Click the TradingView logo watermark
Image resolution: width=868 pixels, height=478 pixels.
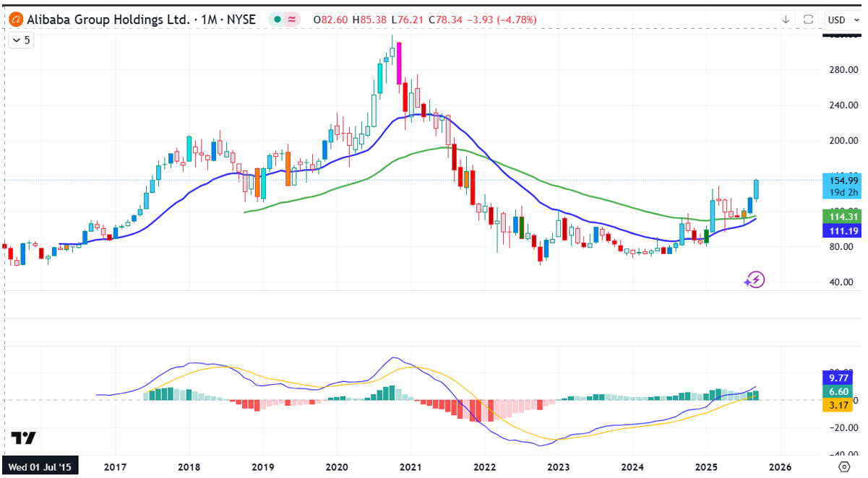click(23, 438)
